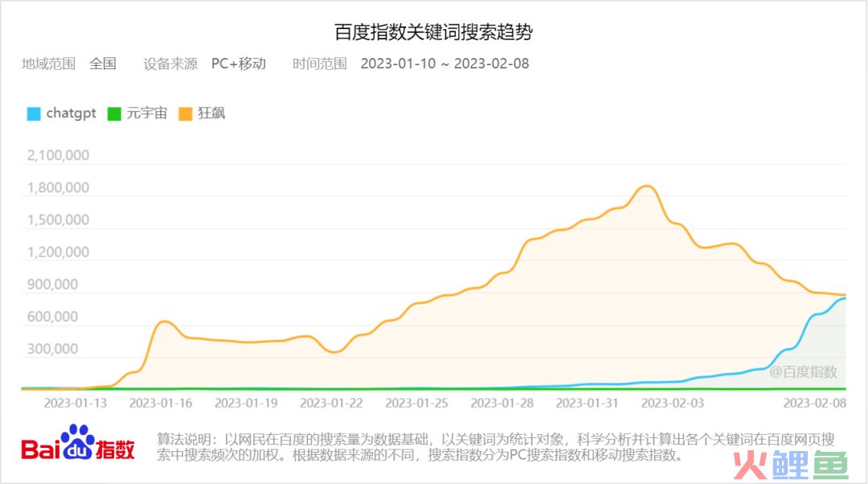The image size is (868, 484).
Task: Click the blue chatgpt legend swatch
Action: click(34, 113)
